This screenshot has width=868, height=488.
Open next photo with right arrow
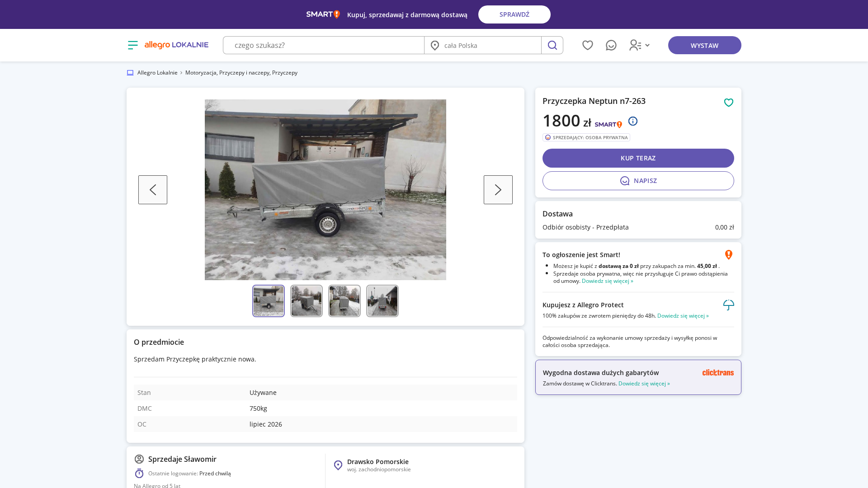point(498,189)
